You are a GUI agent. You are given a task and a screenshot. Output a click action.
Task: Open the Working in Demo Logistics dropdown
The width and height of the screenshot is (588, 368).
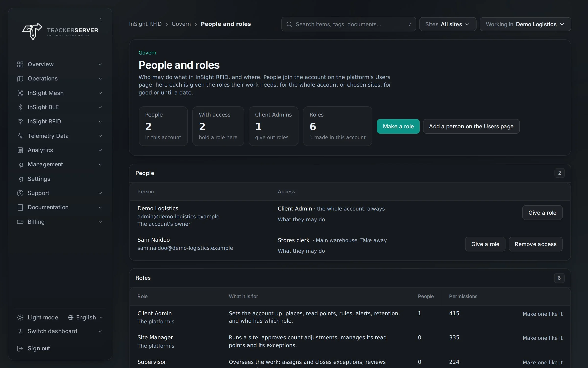(x=525, y=24)
